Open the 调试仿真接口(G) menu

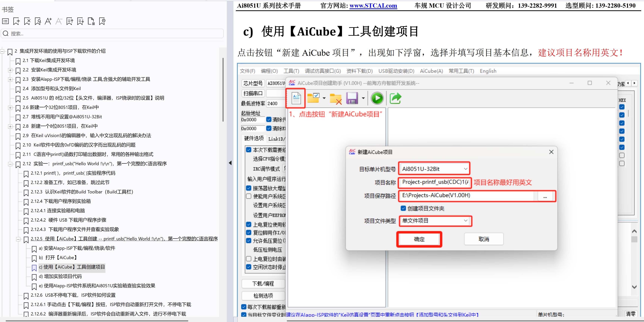[322, 71]
